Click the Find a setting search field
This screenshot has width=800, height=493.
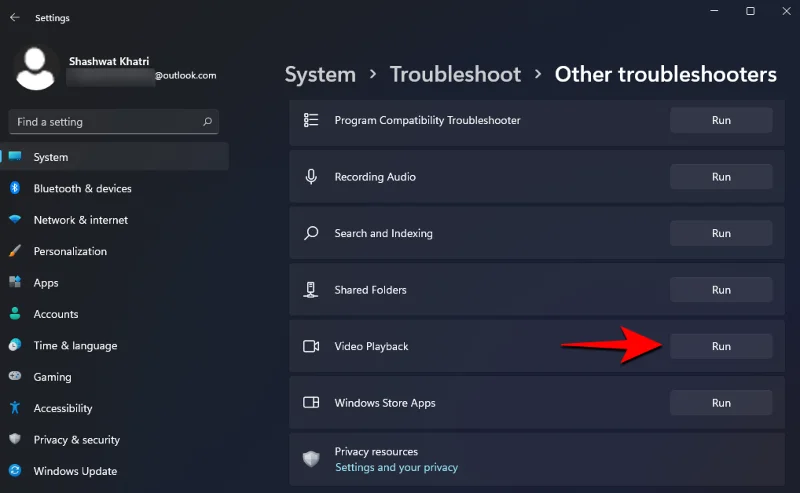pos(113,121)
